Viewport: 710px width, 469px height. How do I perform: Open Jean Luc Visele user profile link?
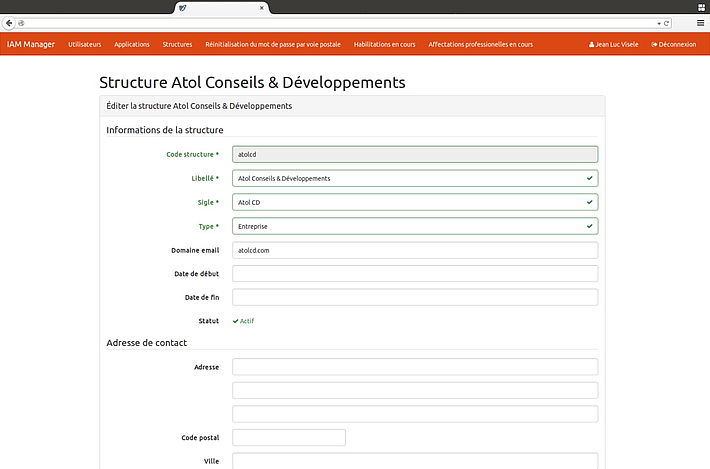[614, 44]
